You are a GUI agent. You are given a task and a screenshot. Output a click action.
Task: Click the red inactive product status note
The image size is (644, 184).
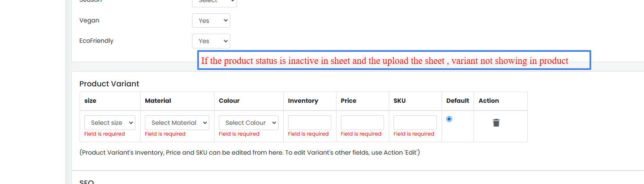pyautogui.click(x=385, y=61)
